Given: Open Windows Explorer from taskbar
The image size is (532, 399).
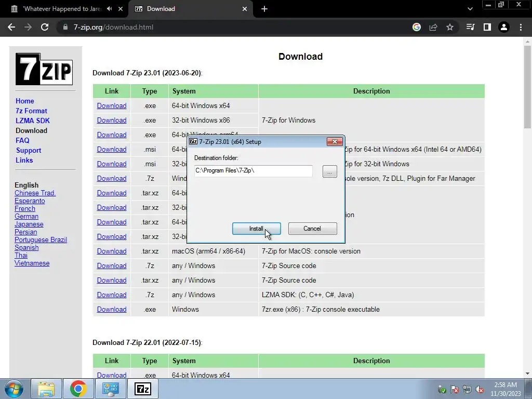Looking at the screenshot, I should [46, 389].
